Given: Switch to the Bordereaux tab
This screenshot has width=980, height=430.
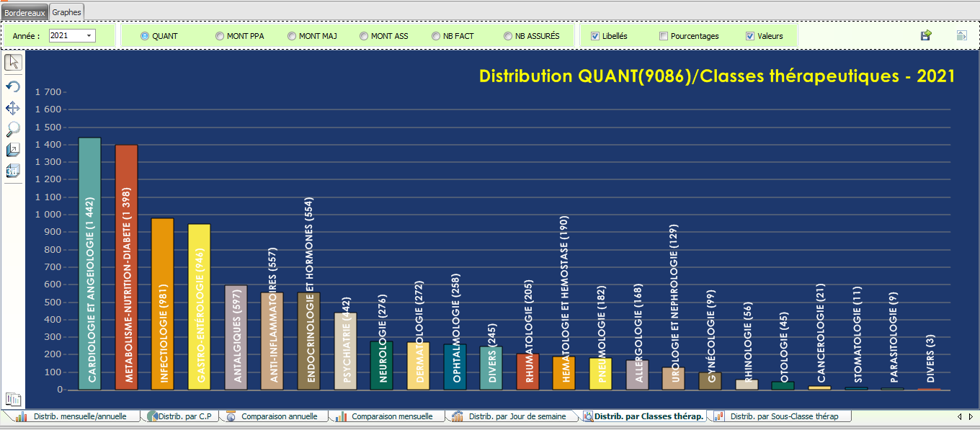Looking at the screenshot, I should (x=24, y=12).
